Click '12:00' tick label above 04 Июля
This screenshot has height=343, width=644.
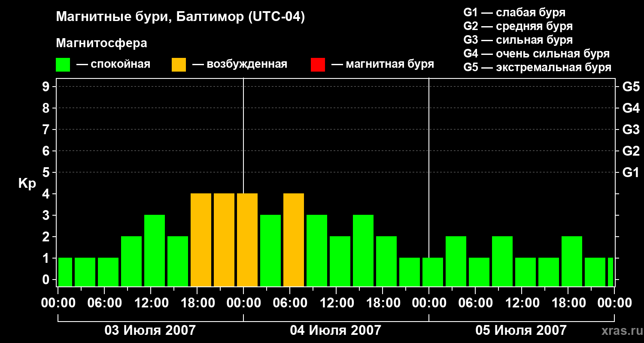(336, 303)
